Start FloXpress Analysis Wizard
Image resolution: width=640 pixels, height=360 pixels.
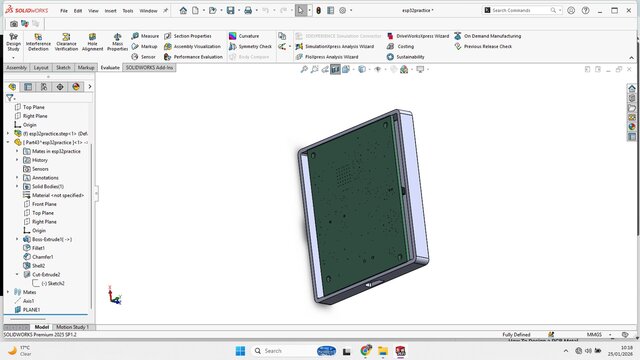[x=327, y=57]
